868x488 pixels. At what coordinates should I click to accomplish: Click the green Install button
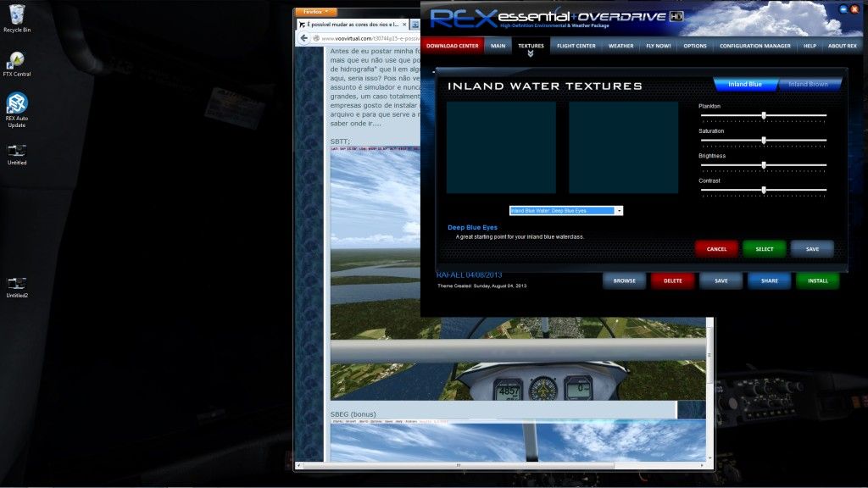(x=818, y=281)
